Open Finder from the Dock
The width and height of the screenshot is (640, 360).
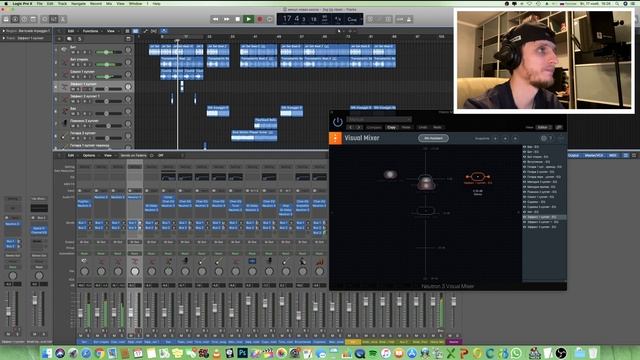[47, 353]
